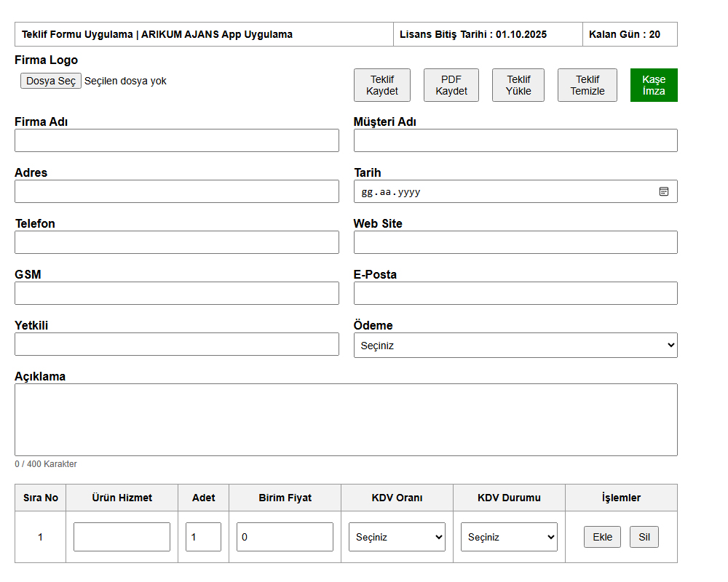Open the KDV Oranı dropdown
The image size is (728, 582).
(397, 537)
